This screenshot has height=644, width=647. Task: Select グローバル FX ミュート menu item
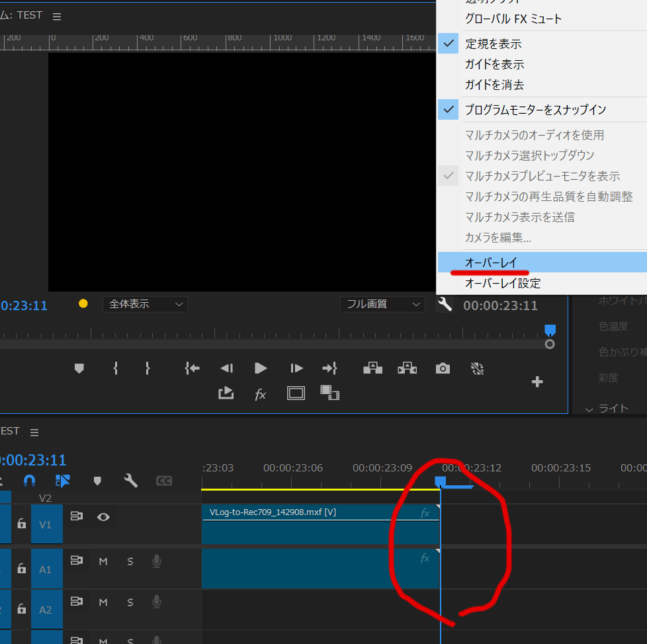[x=542, y=19]
